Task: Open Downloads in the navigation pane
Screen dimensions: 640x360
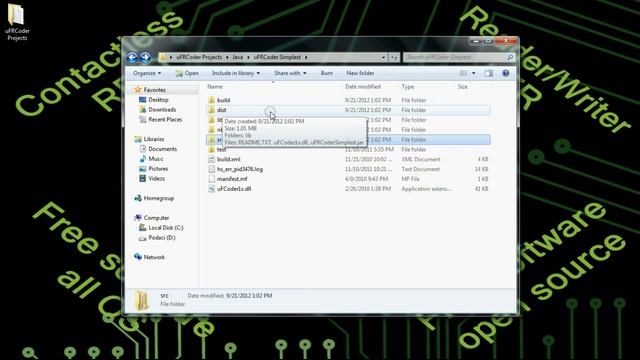Action: [162, 109]
